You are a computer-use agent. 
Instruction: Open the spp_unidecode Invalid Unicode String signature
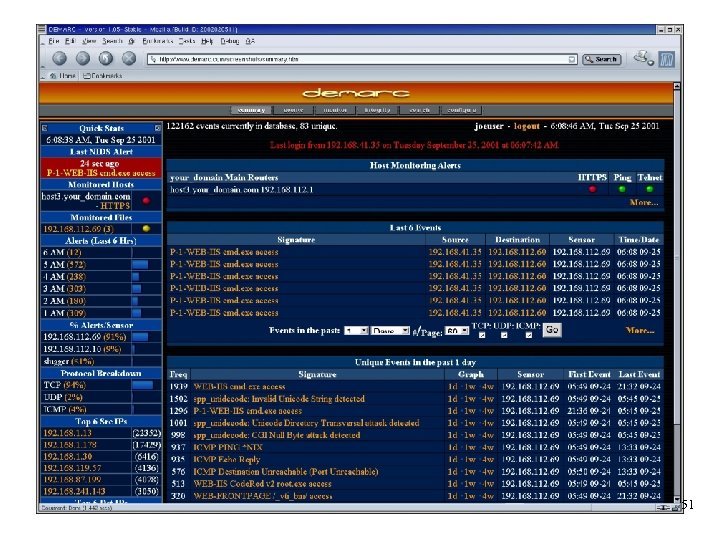279,399
